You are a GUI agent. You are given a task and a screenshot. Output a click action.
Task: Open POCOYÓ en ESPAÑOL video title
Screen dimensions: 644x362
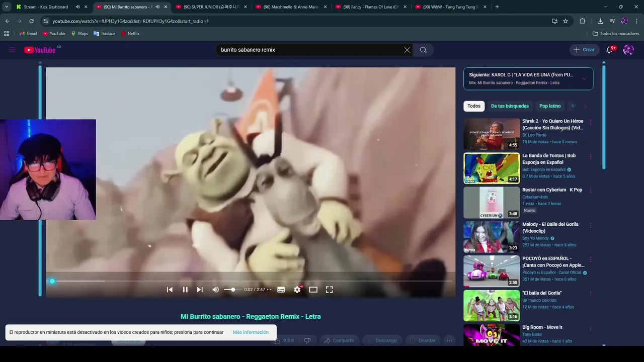pos(553,261)
